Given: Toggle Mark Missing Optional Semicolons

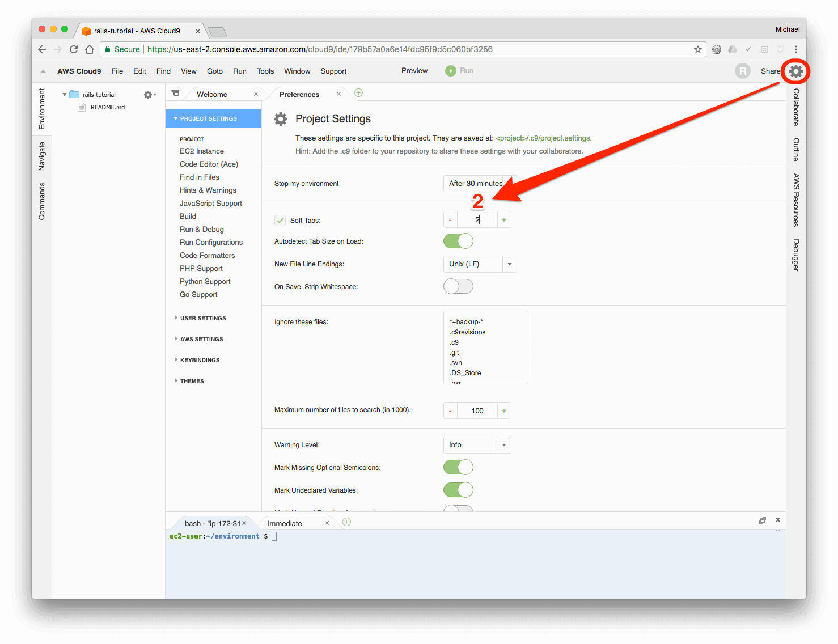Looking at the screenshot, I should [458, 467].
